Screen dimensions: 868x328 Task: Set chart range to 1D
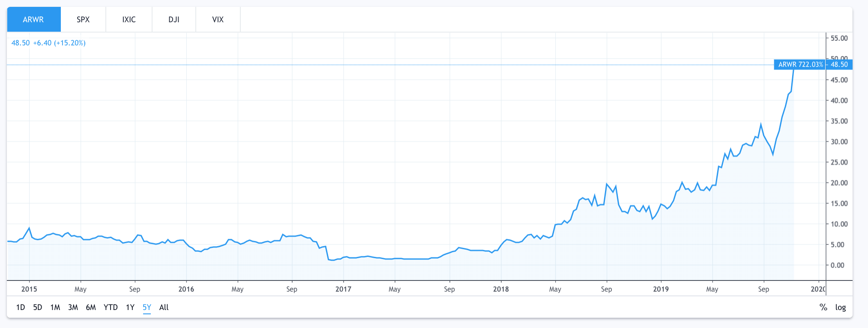click(x=21, y=307)
